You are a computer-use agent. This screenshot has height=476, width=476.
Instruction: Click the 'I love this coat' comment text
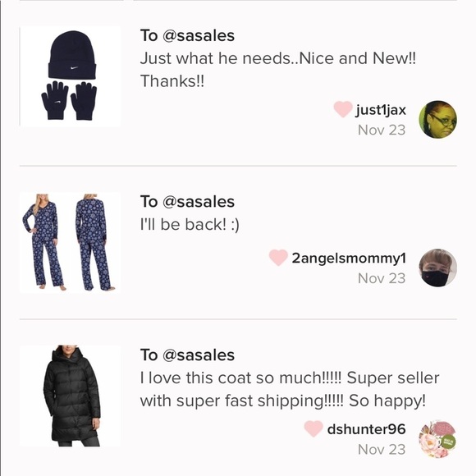[290, 390]
